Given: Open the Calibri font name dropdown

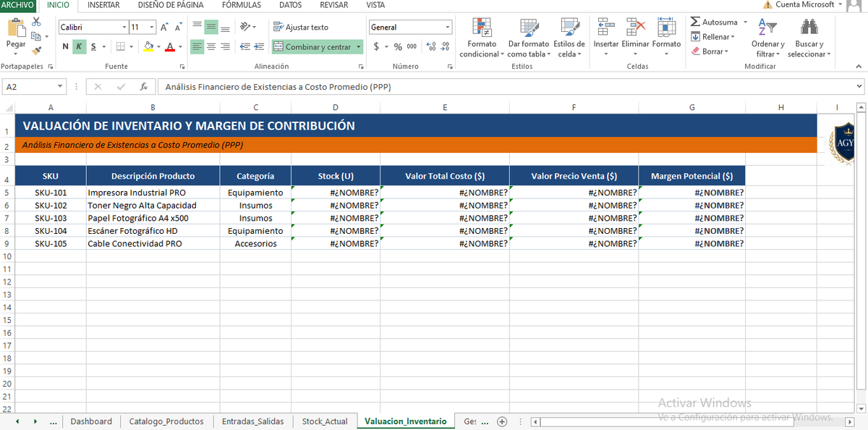Looking at the screenshot, I should pos(123,27).
